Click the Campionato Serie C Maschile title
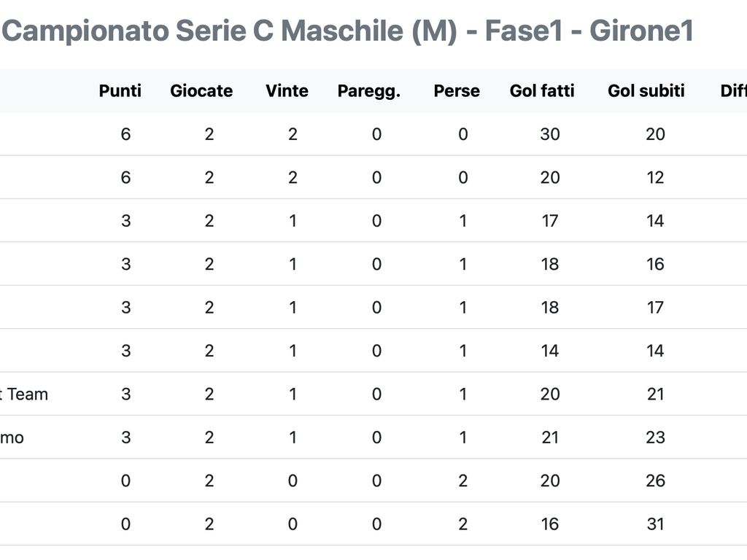The image size is (747, 560). tap(347, 31)
